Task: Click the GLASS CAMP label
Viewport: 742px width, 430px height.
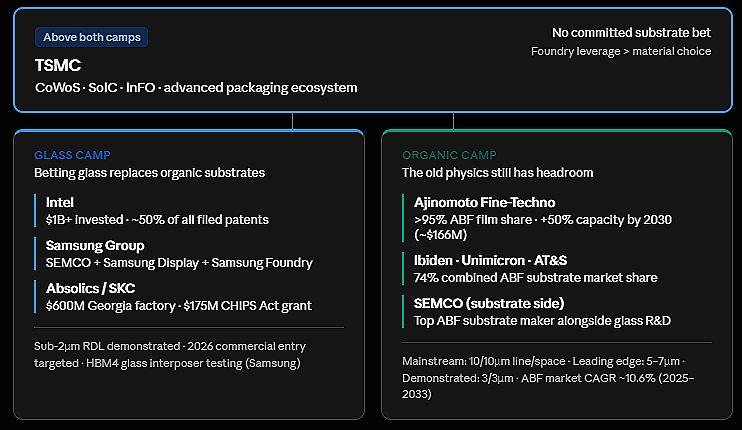Action: click(x=72, y=155)
